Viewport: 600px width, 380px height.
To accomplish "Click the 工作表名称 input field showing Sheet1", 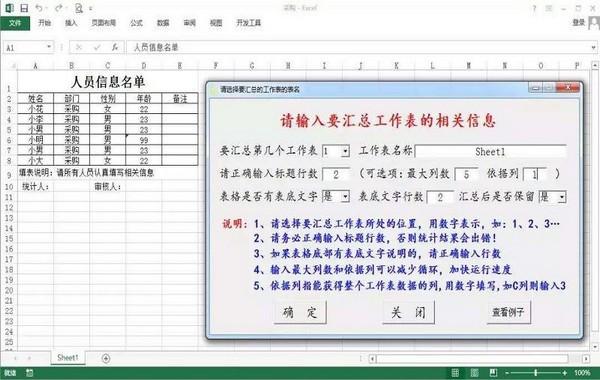I will pos(490,152).
